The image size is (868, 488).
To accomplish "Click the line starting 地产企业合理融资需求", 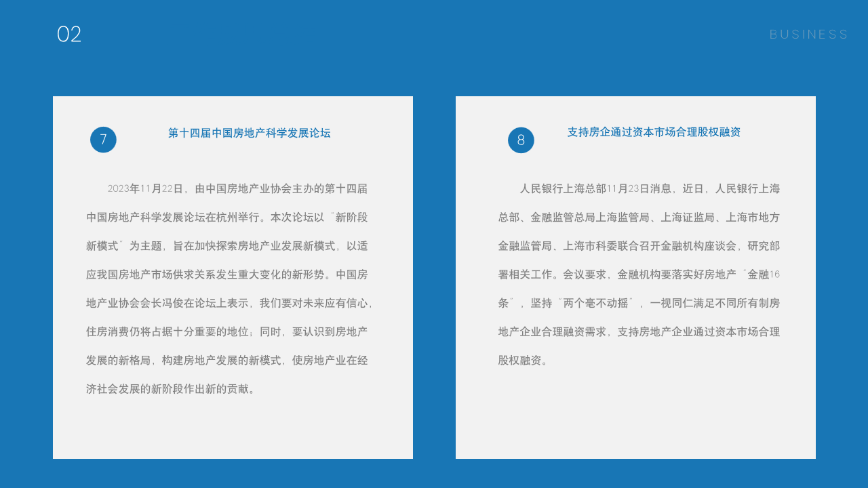I will [639, 332].
